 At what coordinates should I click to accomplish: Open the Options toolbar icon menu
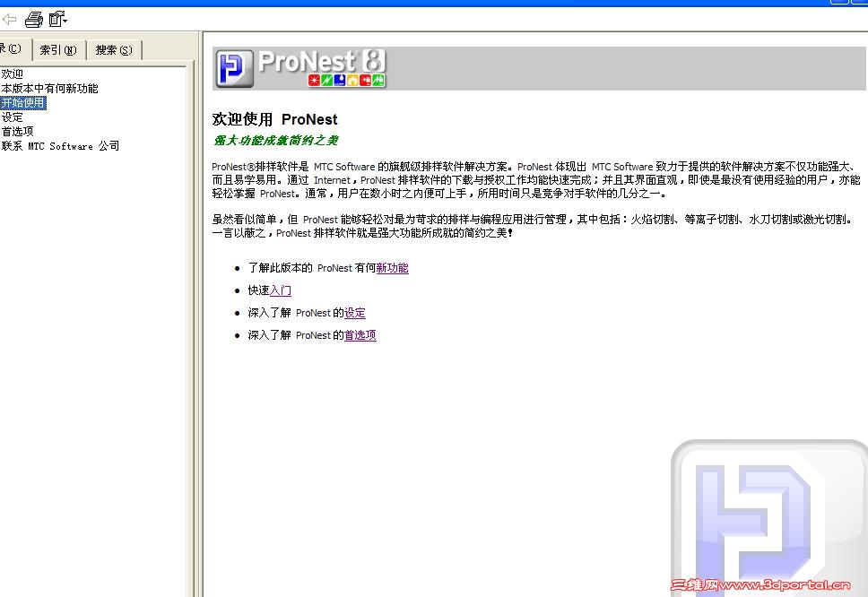pyautogui.click(x=57, y=20)
